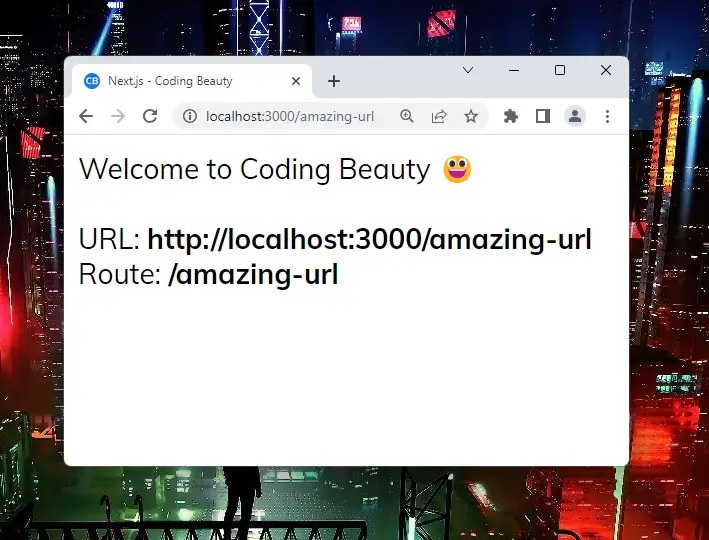Open the Extensions puzzle icon
Screen dimensions: 709x540
coord(511,116)
